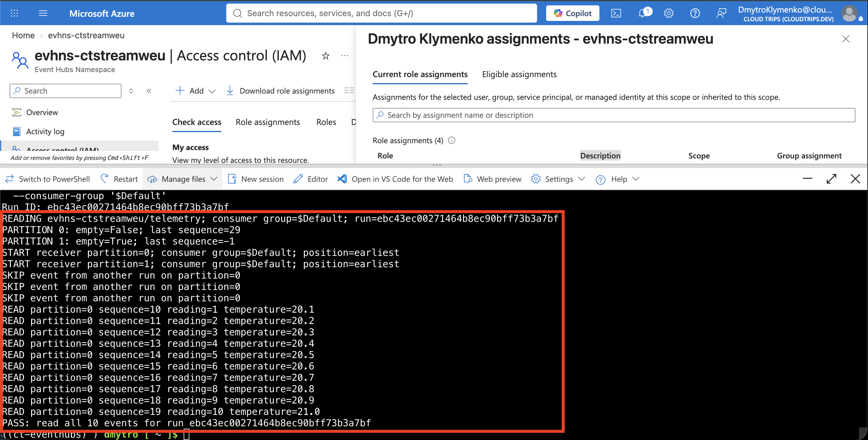This screenshot has width=868, height=440.
Task: Click the resource menu Search box
Action: [66, 91]
